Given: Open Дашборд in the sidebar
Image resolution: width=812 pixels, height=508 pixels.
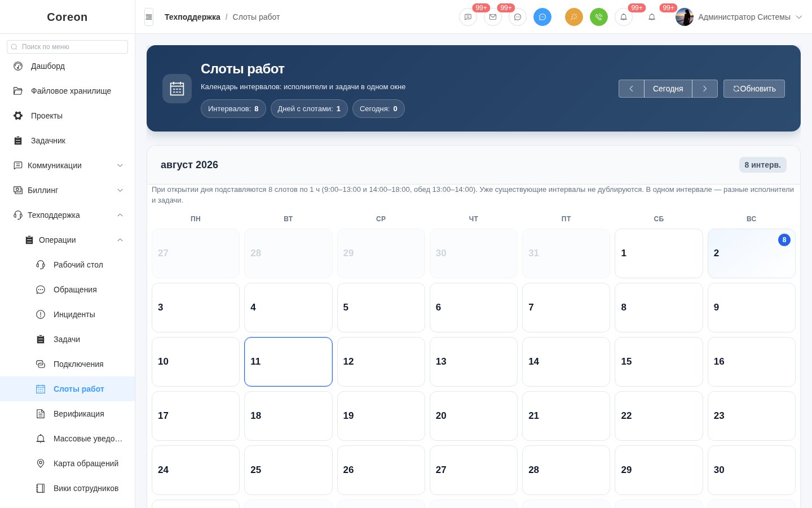Looking at the screenshot, I should [68, 66].
